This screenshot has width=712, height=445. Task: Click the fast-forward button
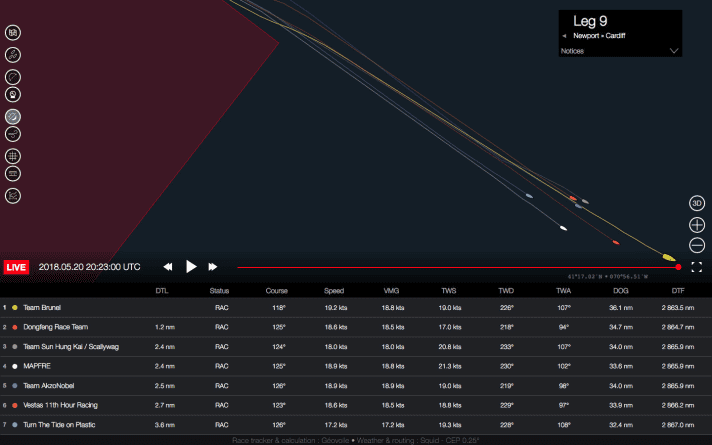click(x=213, y=267)
